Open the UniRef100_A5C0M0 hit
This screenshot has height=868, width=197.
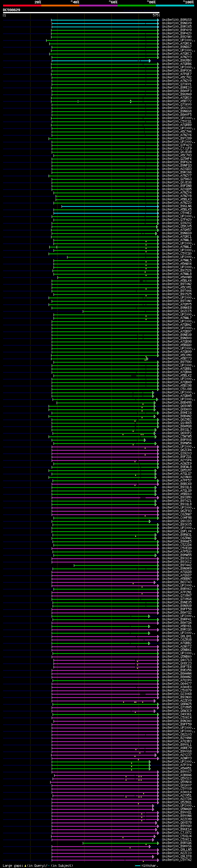177,355
